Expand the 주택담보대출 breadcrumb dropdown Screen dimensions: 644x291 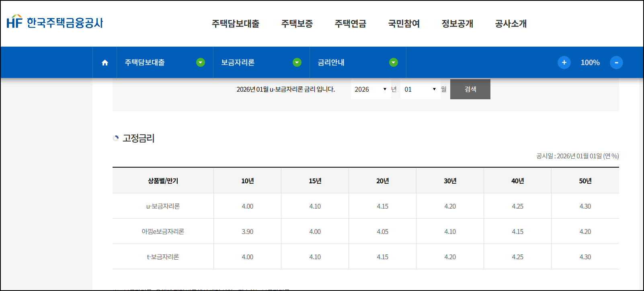pyautogui.click(x=165, y=62)
